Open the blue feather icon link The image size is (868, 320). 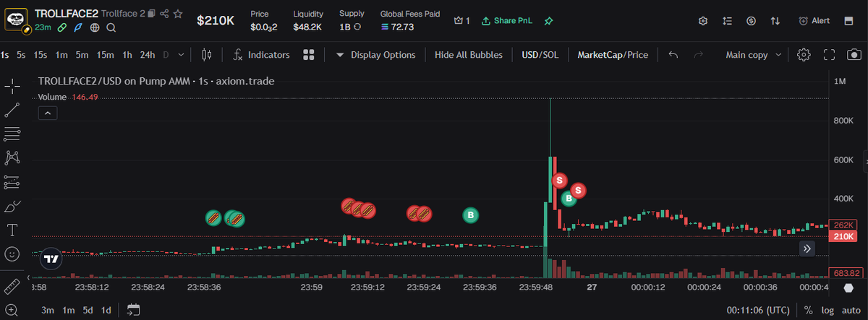pos(79,27)
